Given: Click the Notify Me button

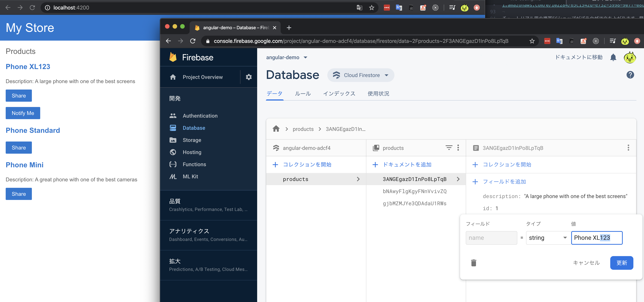Looking at the screenshot, I should point(23,113).
